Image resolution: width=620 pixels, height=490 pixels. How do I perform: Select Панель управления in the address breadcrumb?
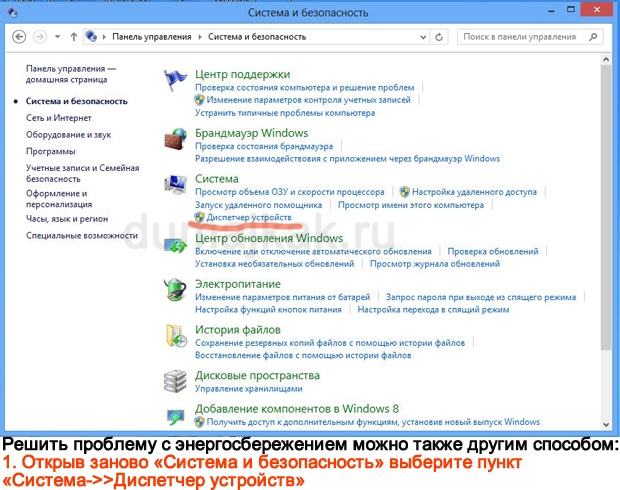(151, 37)
